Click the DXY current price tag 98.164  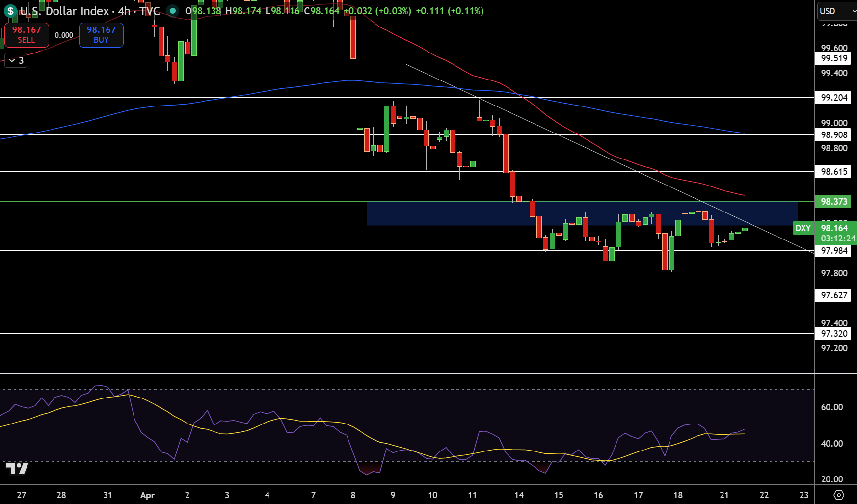(825, 228)
